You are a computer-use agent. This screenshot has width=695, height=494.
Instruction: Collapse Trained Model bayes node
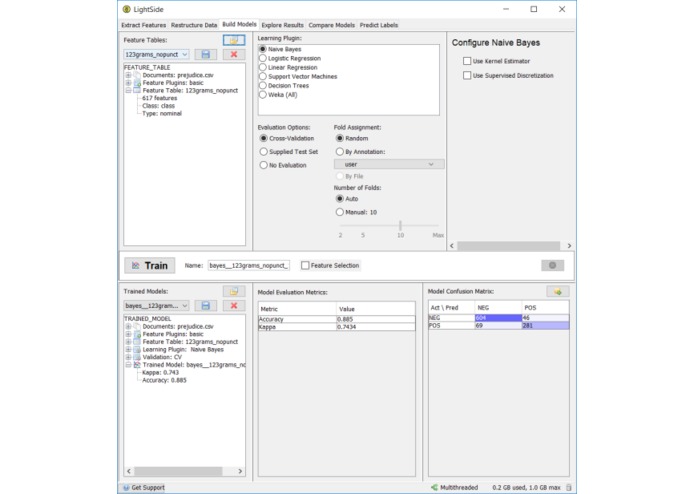point(128,365)
